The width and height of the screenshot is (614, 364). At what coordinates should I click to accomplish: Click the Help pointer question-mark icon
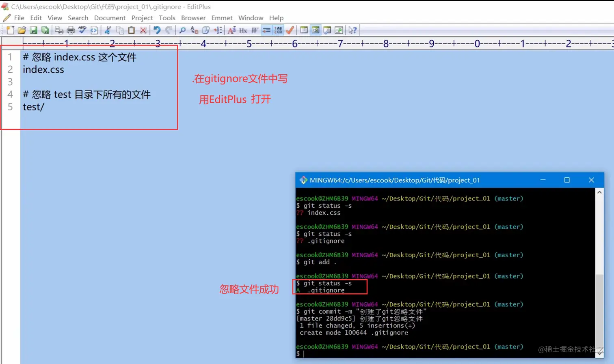point(352,30)
